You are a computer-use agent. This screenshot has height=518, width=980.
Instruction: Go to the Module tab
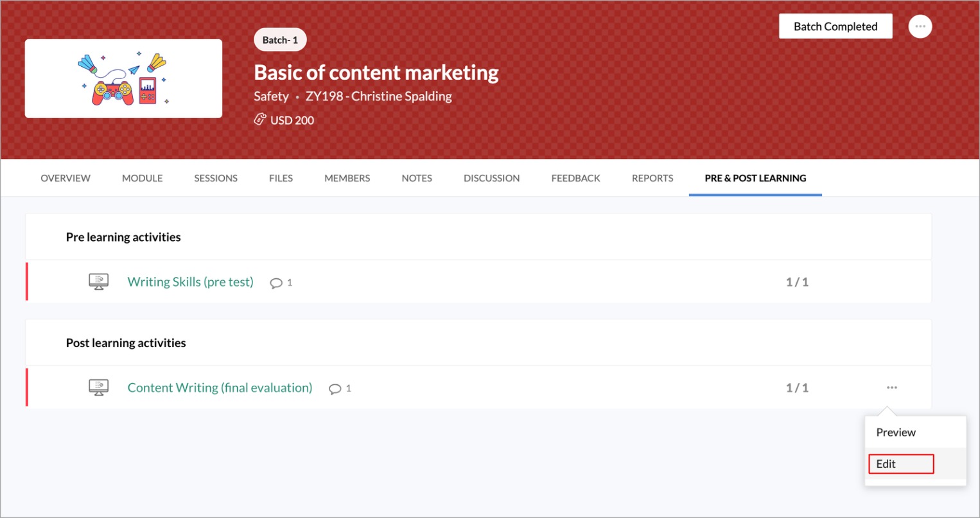pos(142,178)
